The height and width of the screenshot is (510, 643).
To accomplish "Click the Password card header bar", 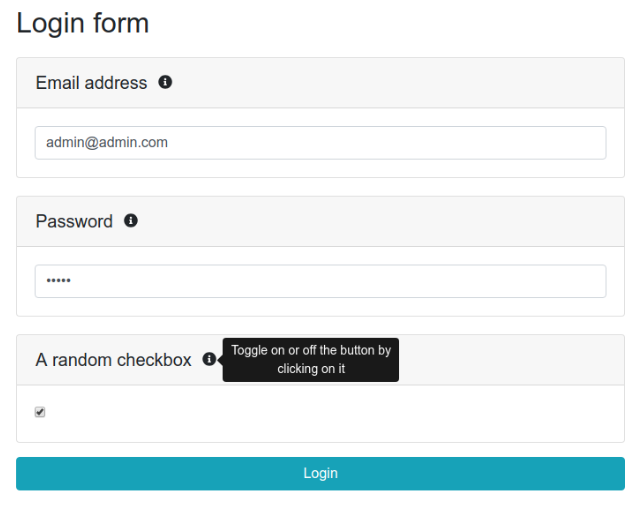I will pyautogui.click(x=400, y=221).
